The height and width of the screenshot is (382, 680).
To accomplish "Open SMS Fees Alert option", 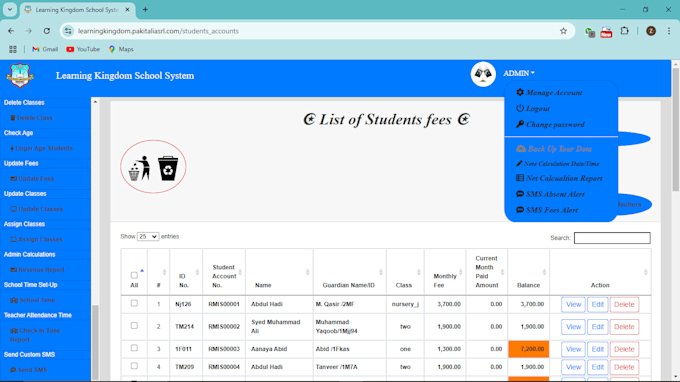I will [x=552, y=210].
